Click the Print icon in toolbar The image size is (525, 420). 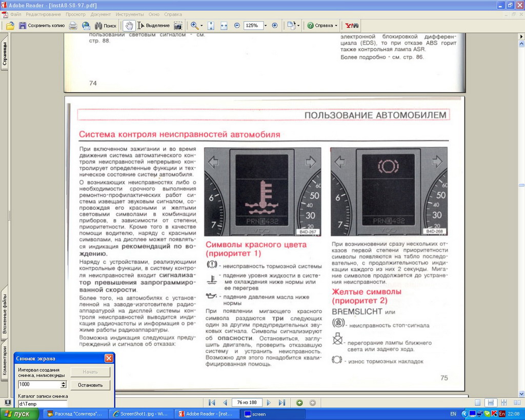coord(73,26)
